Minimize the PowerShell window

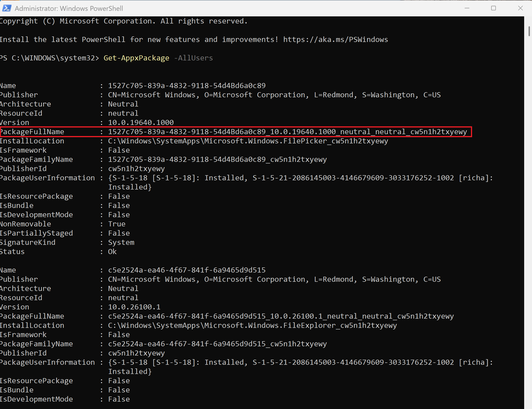467,8
